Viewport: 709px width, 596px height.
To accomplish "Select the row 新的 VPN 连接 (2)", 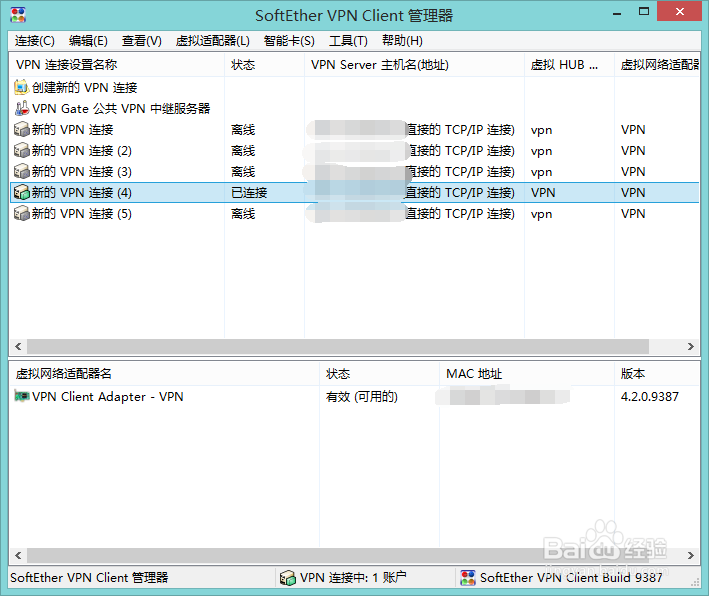I will 354,151.
